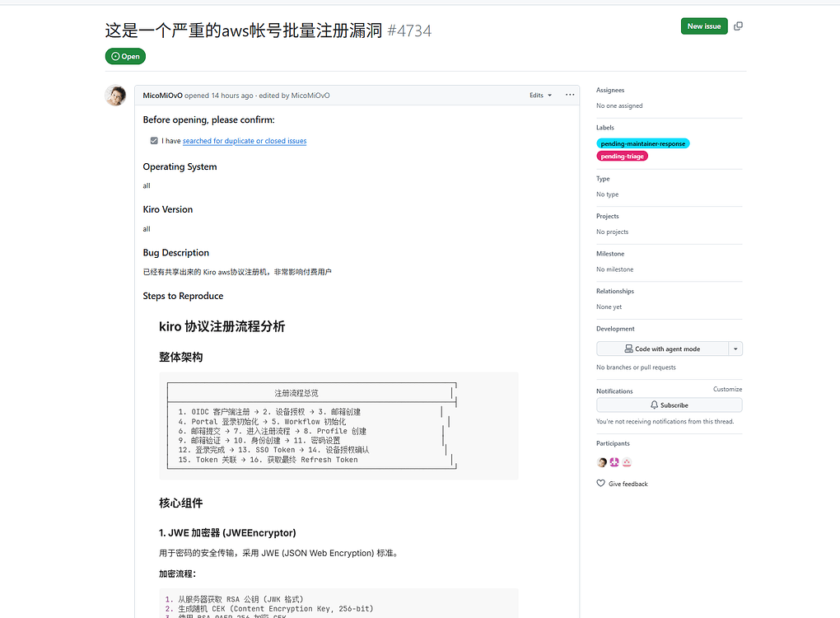Image resolution: width=840 pixels, height=618 pixels.
Task: Click the issue title text
Action: coord(244,30)
